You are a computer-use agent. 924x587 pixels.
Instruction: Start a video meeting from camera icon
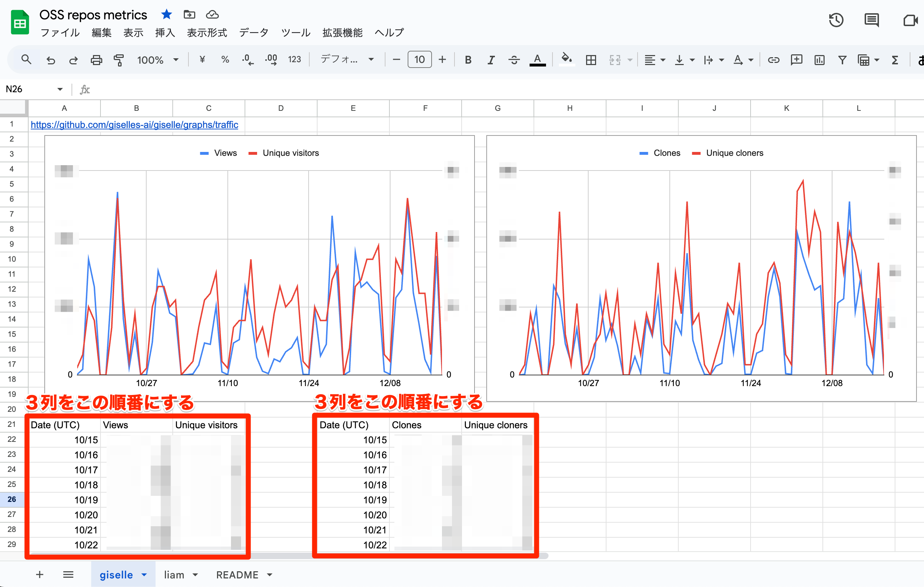pyautogui.click(x=911, y=20)
